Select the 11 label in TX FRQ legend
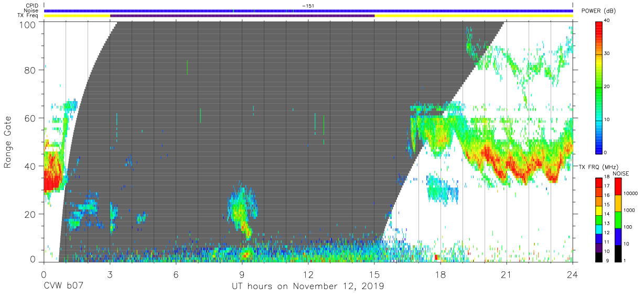The height and width of the screenshot is (297, 644). [607, 242]
